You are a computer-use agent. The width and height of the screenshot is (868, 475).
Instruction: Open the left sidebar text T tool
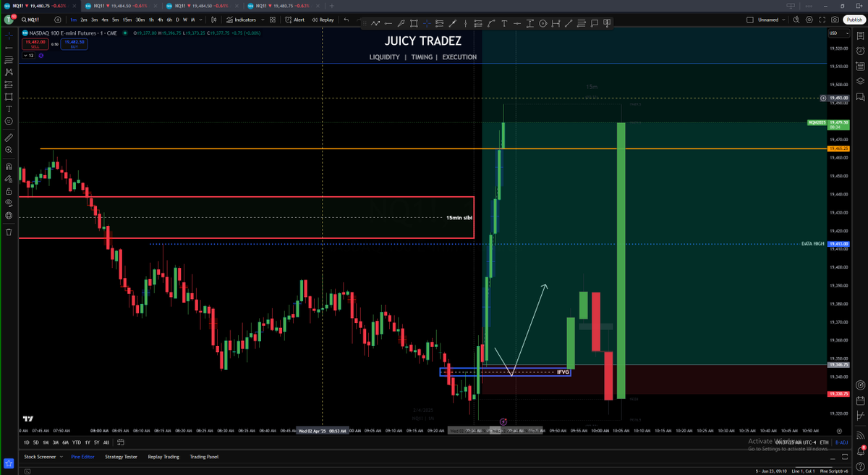pos(9,109)
